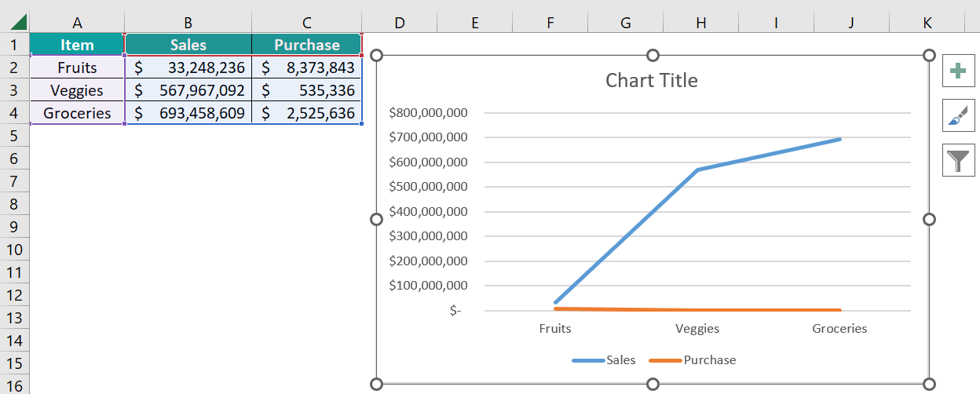980x394 pixels.
Task: Click the Veggies sales value 567,967,092
Action: tap(188, 90)
